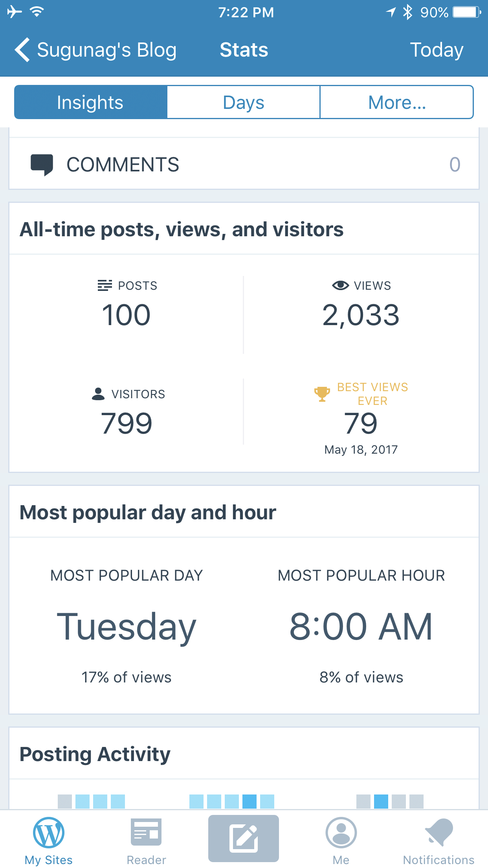Tap the Today button in header
488x868 pixels.
(437, 50)
